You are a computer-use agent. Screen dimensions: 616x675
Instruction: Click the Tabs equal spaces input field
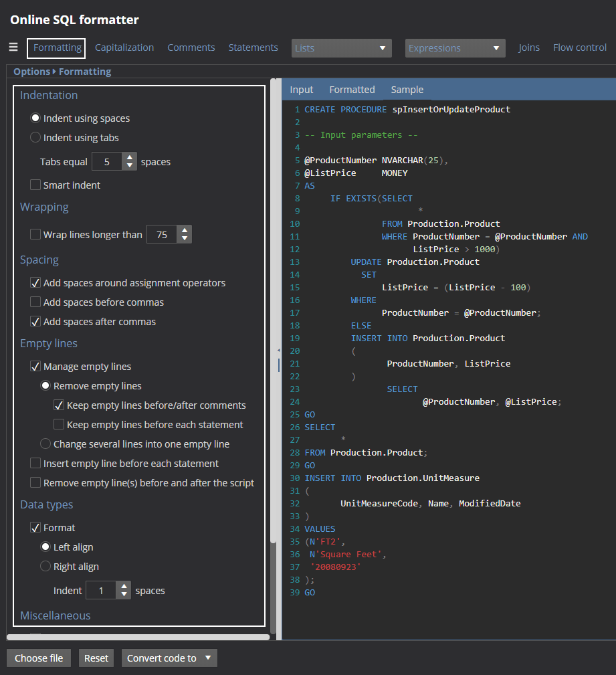tap(107, 162)
